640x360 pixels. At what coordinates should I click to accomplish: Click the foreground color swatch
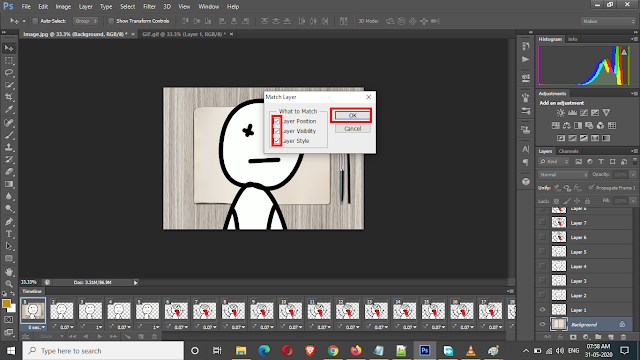pyautogui.click(x=6, y=303)
